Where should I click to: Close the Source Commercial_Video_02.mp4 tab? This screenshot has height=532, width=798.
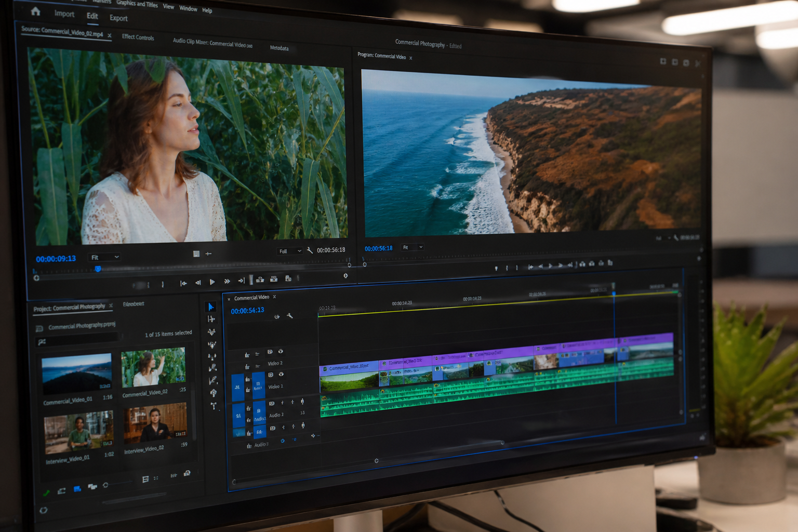(x=110, y=36)
